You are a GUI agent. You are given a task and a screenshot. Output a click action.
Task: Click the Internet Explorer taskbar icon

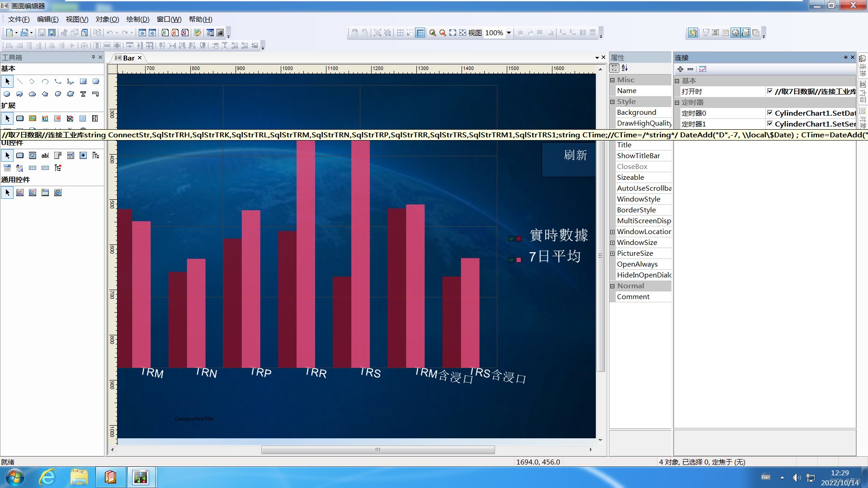pyautogui.click(x=47, y=477)
